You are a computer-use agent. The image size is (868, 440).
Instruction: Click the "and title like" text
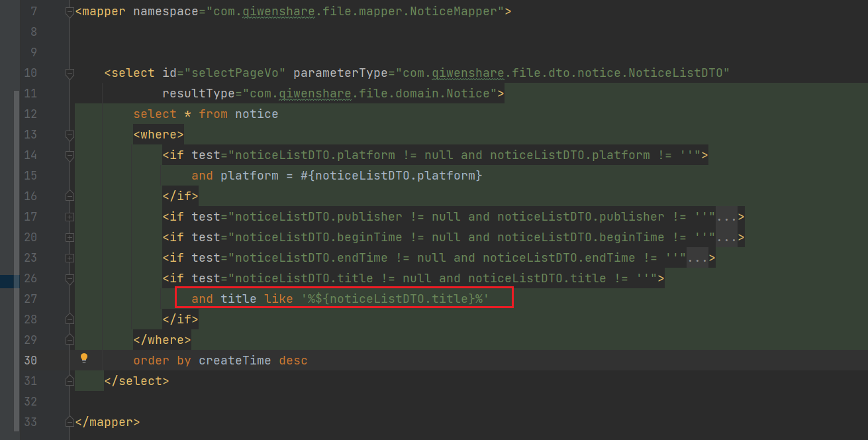point(242,299)
